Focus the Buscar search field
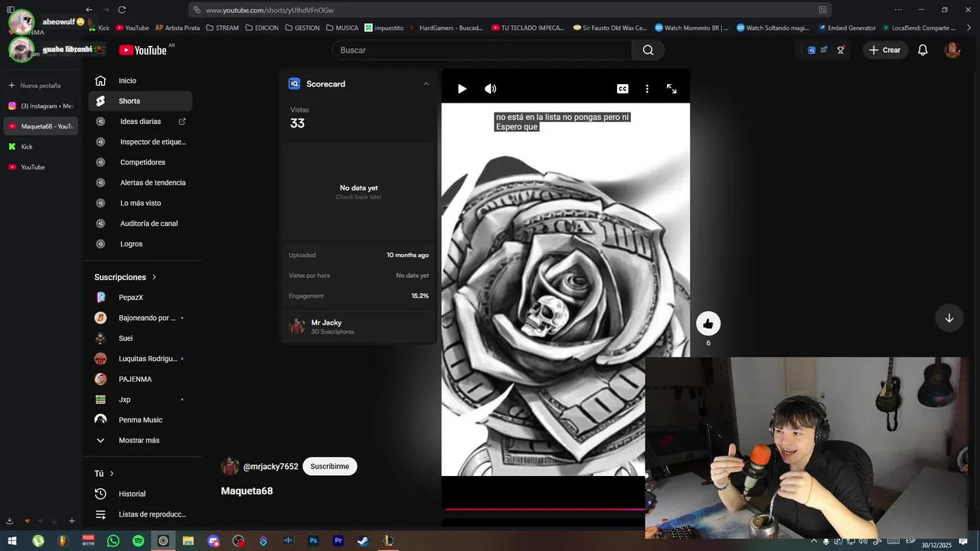Screen dimensions: 980x551 482,50
